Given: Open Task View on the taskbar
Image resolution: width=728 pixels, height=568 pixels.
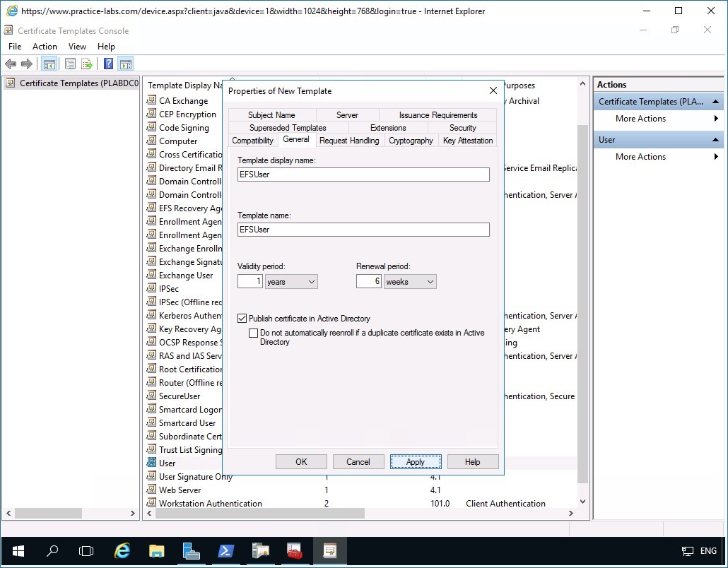Looking at the screenshot, I should point(86,551).
